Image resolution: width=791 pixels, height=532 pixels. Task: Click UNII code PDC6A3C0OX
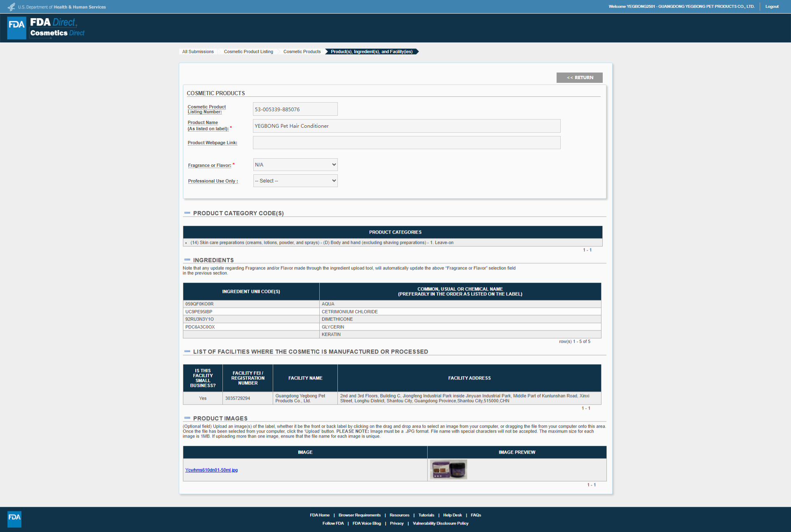(200, 327)
